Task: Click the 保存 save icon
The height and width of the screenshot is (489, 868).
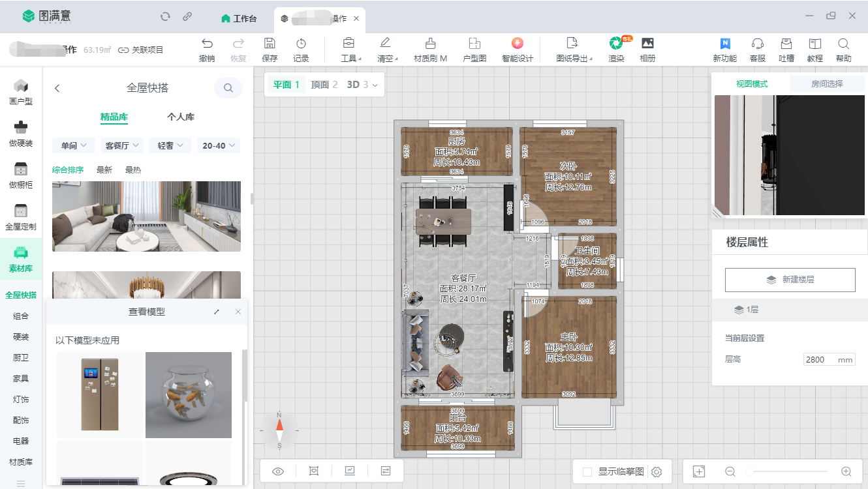Action: (270, 44)
